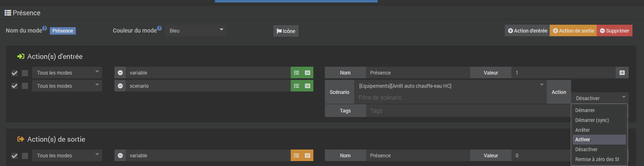
Task: Expand Tous les modes dropdown on scenario row
Action: click(x=67, y=86)
